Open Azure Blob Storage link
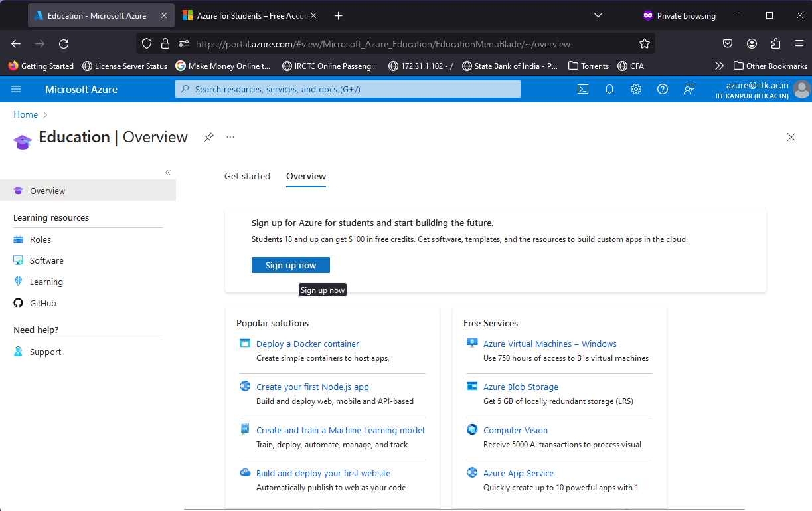Viewport: 812px width, 511px height. pyautogui.click(x=521, y=387)
